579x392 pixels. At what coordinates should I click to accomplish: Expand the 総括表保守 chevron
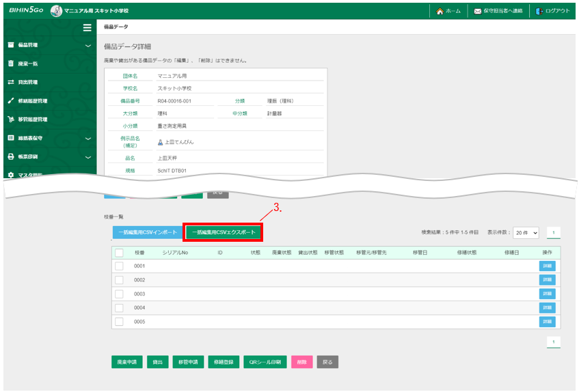pos(87,138)
